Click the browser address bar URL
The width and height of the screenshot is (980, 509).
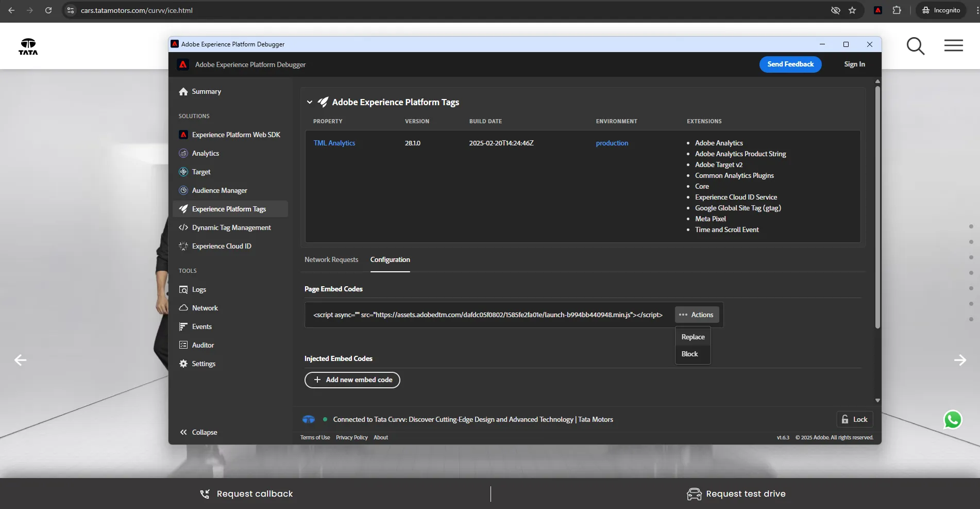pos(137,10)
